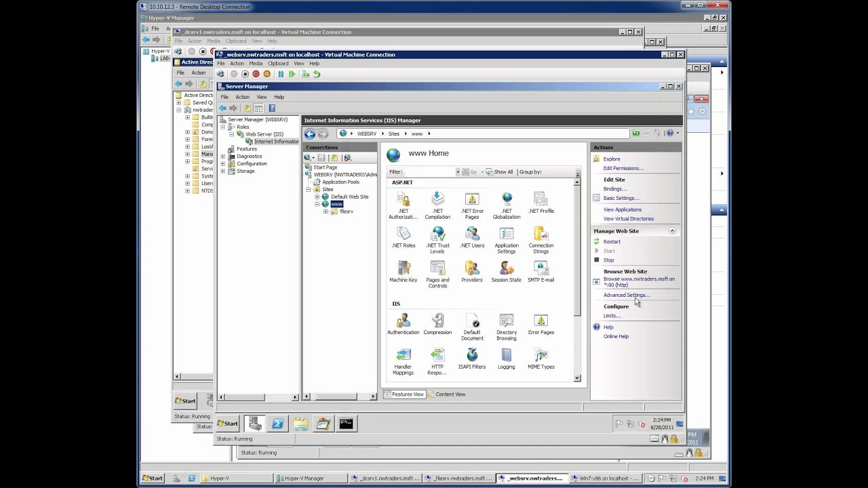The width and height of the screenshot is (868, 488).
Task: Click the IIS Manager back navigation button
Action: point(310,134)
